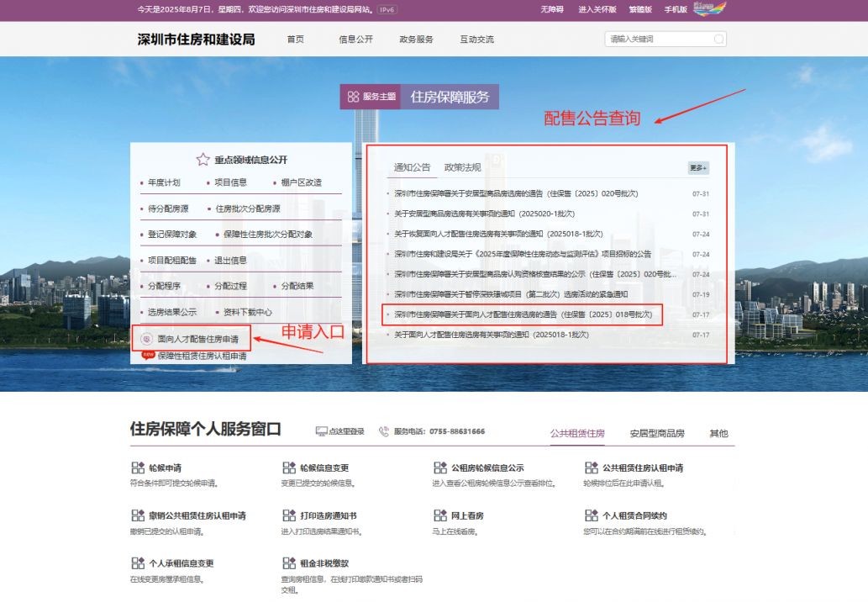
Task: Open the 018号批次 面向人才配售住房选房通告
Action: click(523, 314)
